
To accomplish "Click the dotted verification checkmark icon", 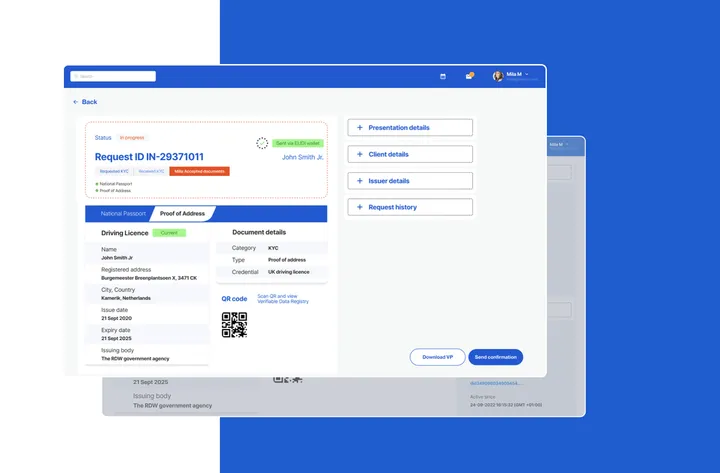I will pyautogui.click(x=262, y=143).
